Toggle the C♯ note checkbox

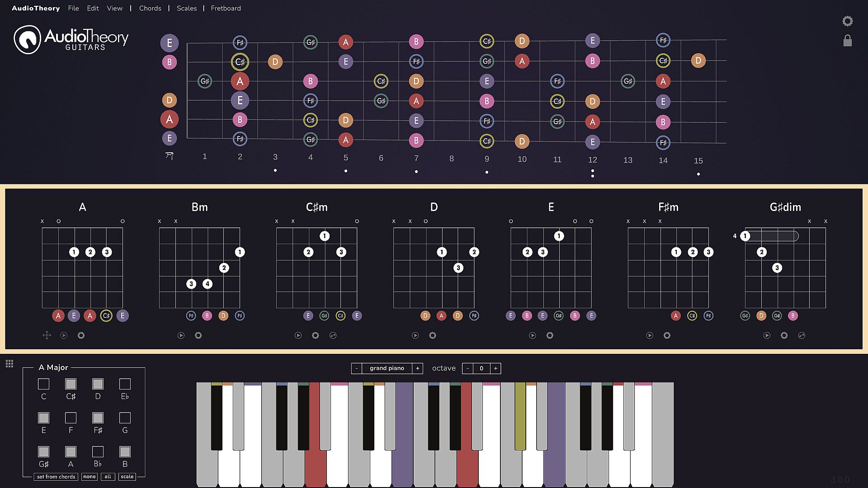[x=71, y=384]
